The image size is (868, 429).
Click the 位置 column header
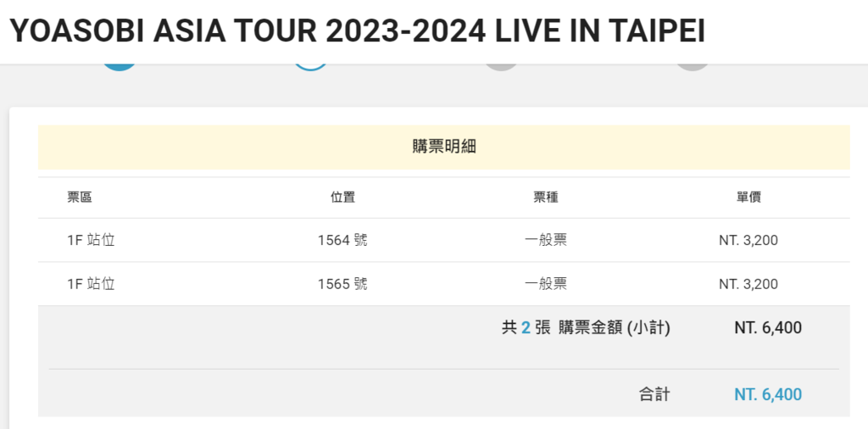(x=342, y=198)
